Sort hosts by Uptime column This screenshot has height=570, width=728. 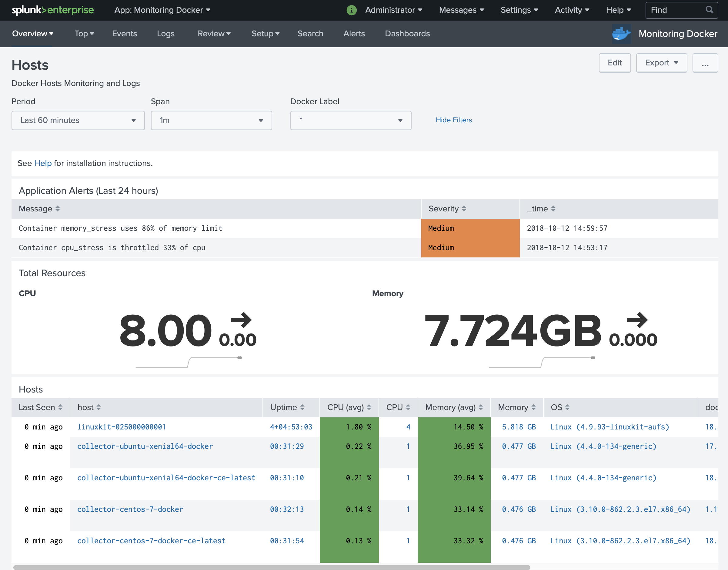[x=287, y=407]
